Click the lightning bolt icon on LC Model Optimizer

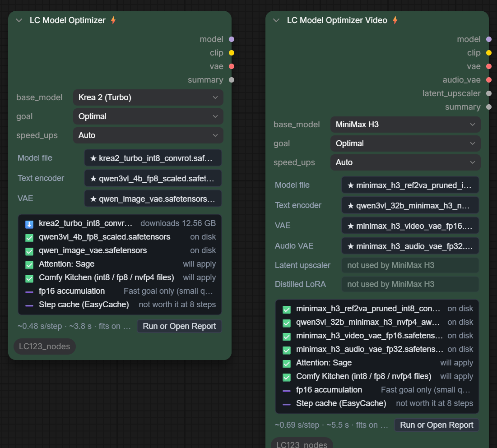tap(113, 20)
